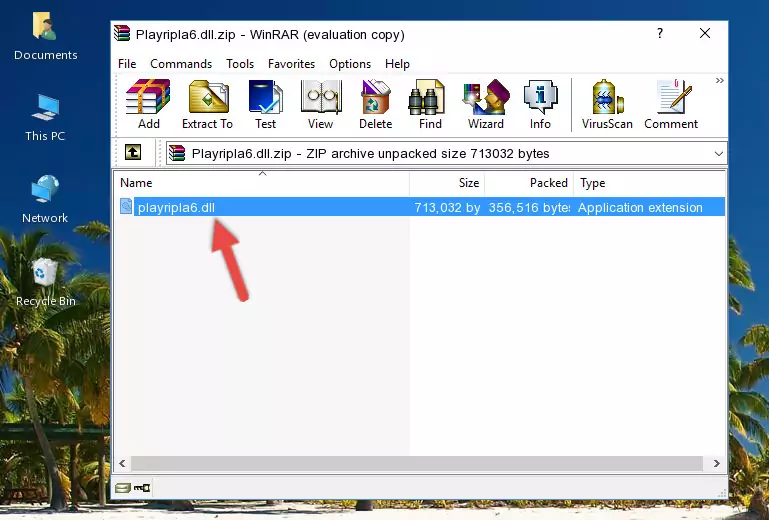Open the Commands menu
This screenshot has height=520, width=769.
pos(181,64)
